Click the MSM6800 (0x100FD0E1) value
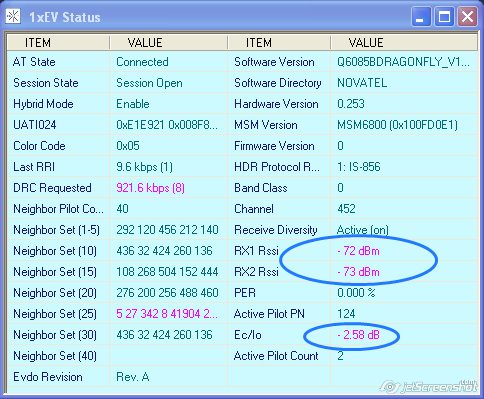Image resolution: width=484 pixels, height=399 pixels. click(x=398, y=125)
